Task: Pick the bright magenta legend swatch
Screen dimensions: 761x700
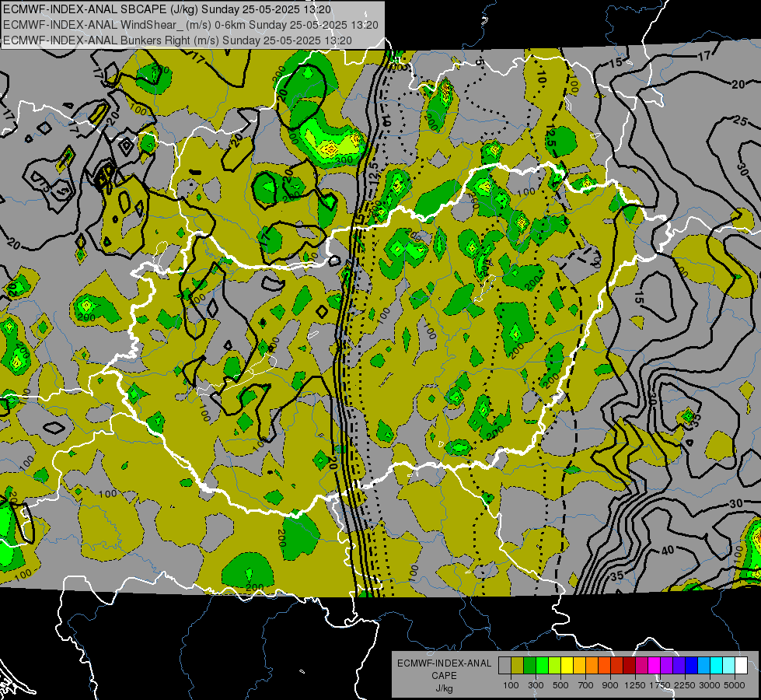Action: (654, 666)
